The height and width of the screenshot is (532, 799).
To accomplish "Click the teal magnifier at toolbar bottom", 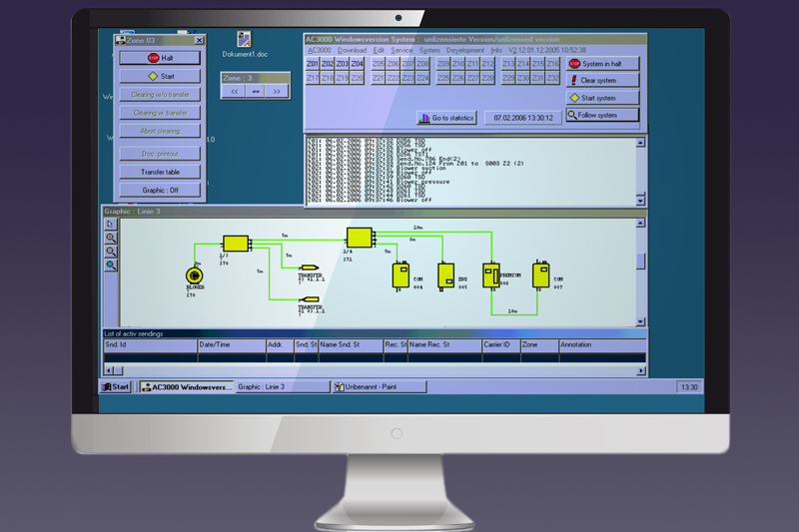I will coord(111,266).
